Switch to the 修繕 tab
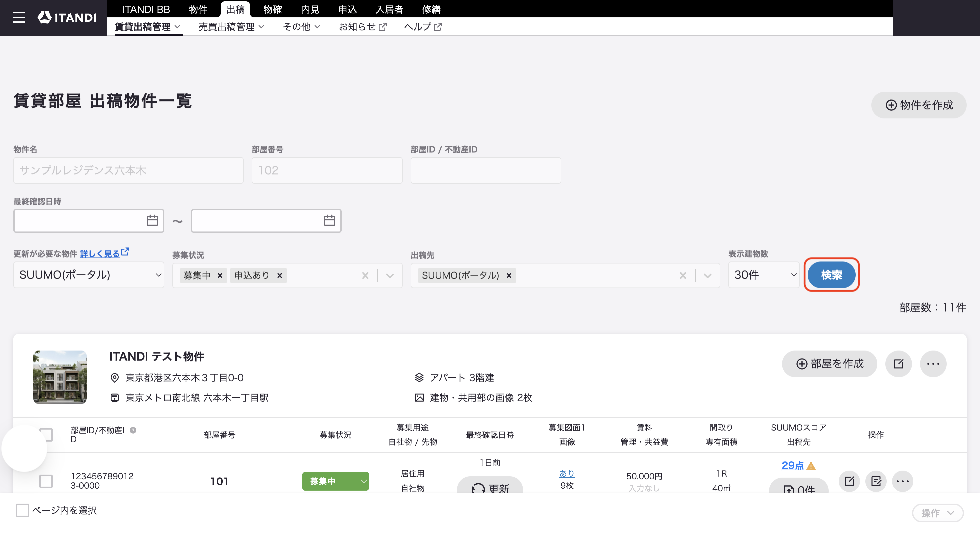 click(431, 9)
